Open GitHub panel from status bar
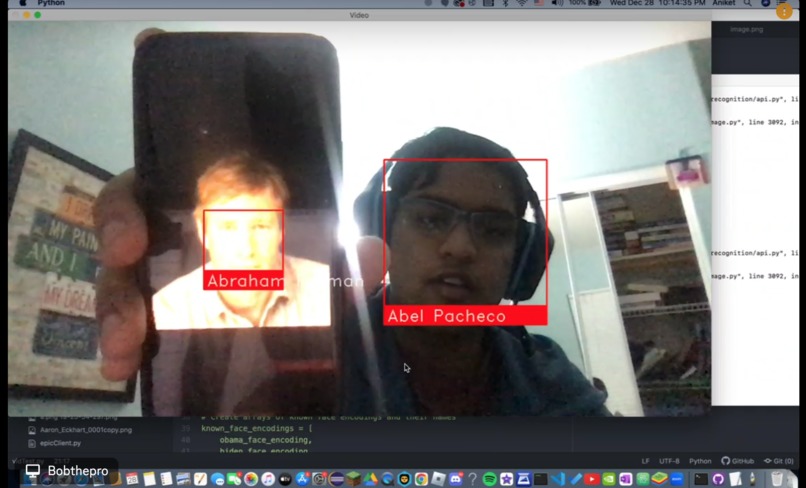 (738, 461)
